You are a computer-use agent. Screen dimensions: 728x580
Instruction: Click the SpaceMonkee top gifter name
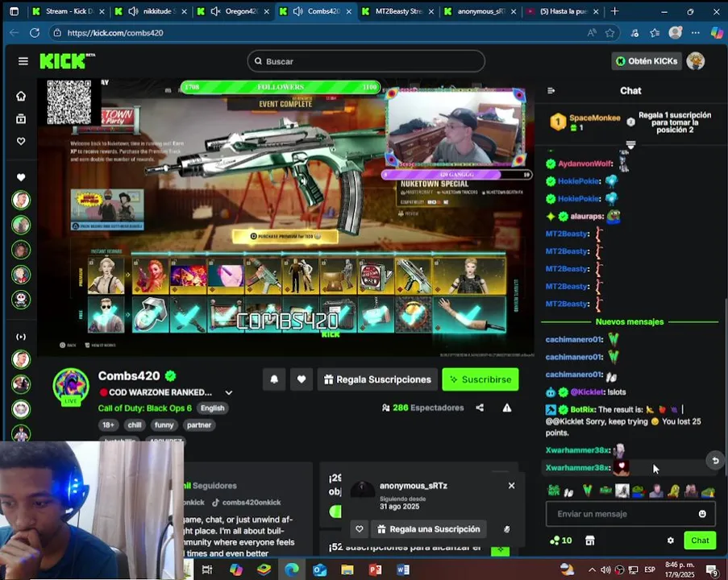595,118
